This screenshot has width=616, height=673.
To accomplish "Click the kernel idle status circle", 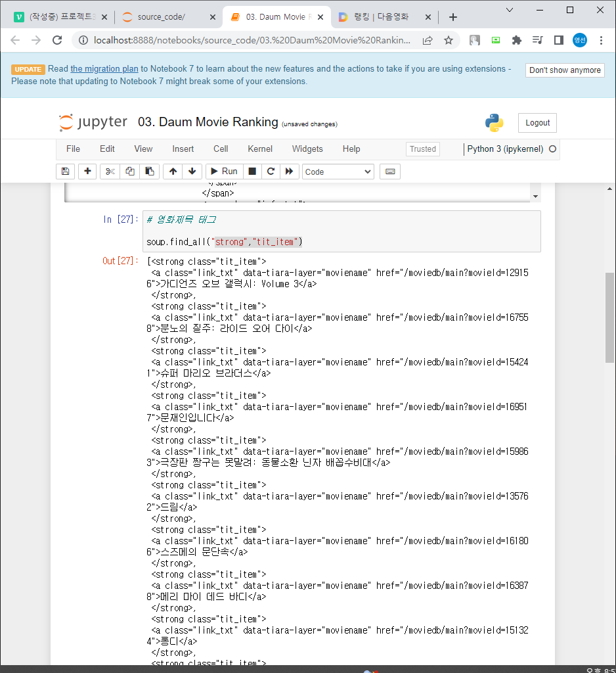I will (x=552, y=149).
